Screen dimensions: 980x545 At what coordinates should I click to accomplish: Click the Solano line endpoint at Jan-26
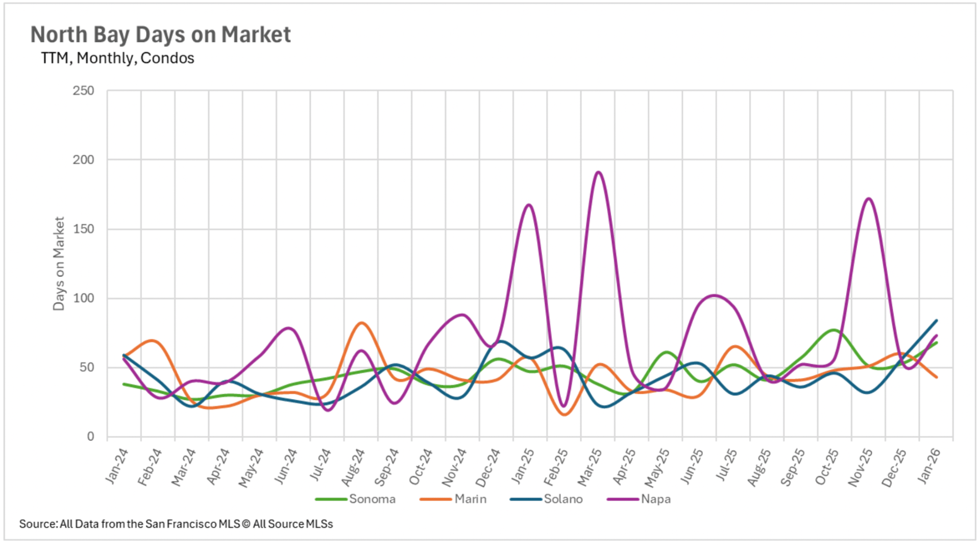(x=936, y=321)
